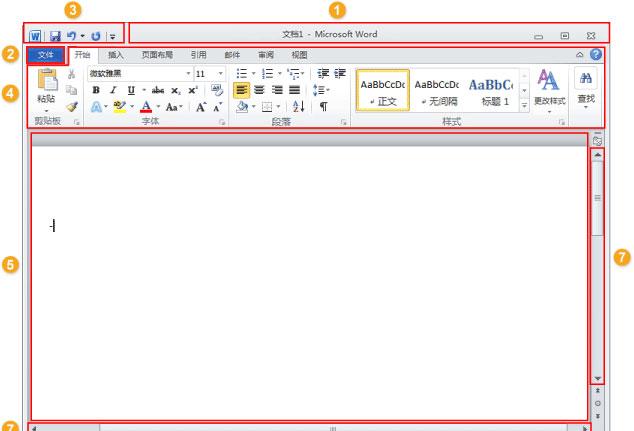The height and width of the screenshot is (431, 634).
Task: Click the Shrink Font icon
Action: click(x=218, y=107)
